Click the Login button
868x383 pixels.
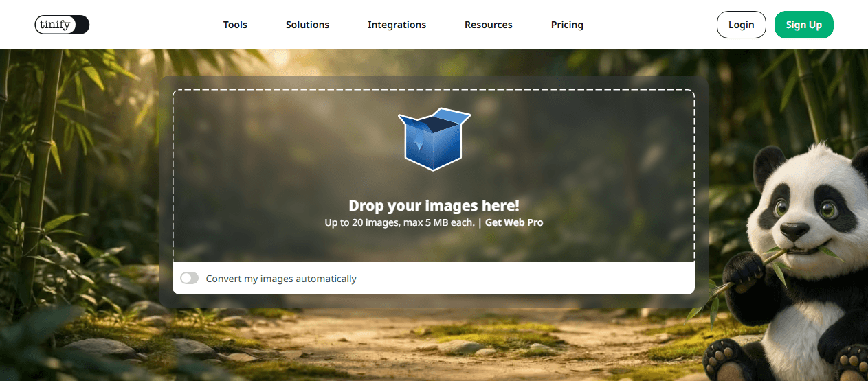click(741, 25)
